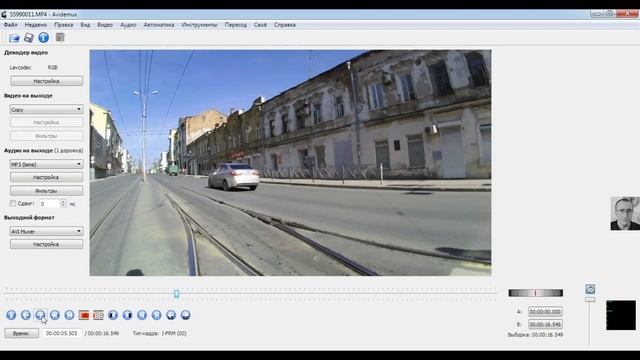
Task: Click the Save video toolbar icon
Action: click(x=29, y=38)
